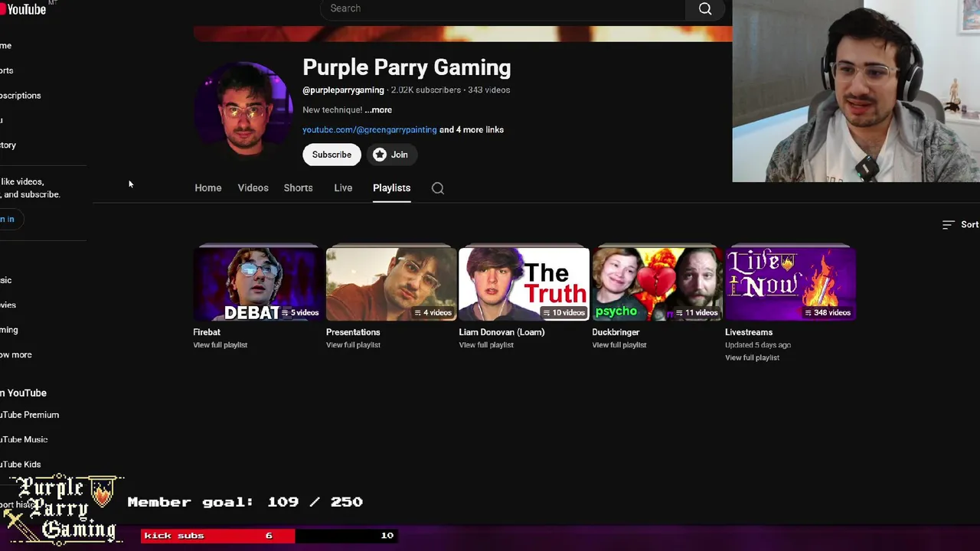
Task: Click the Join membership button
Action: click(390, 155)
